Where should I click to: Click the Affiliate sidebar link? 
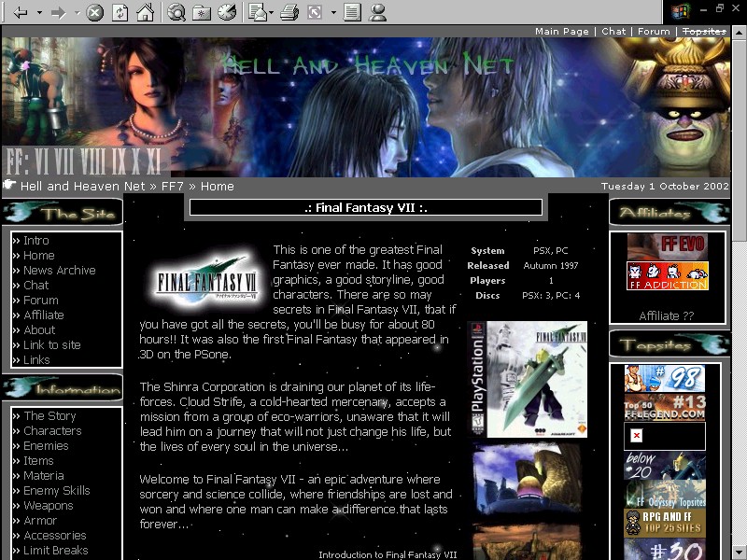[x=44, y=315]
